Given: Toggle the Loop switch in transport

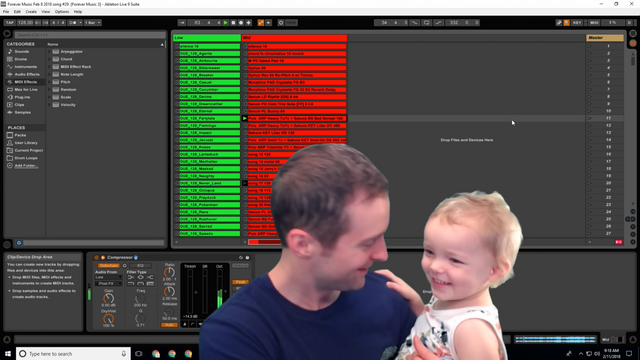Looking at the screenshot, I should point(426,23).
